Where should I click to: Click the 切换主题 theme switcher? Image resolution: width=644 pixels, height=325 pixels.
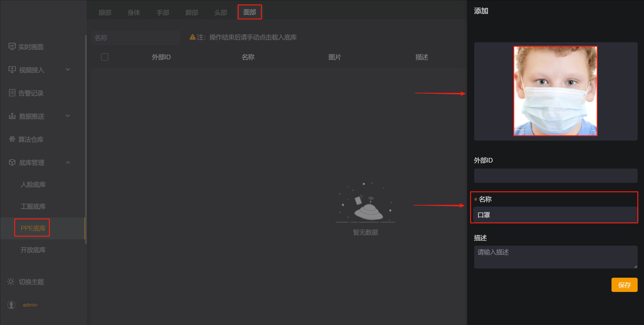pos(31,282)
